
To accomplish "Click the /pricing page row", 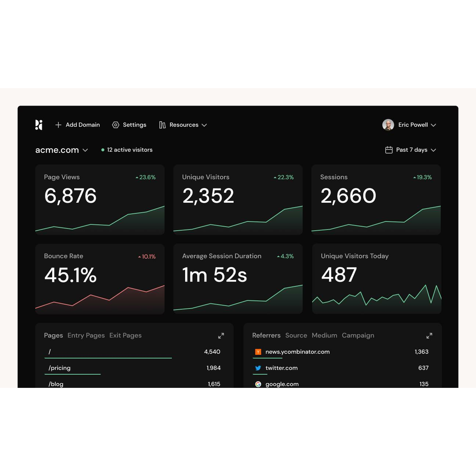I will (59, 368).
